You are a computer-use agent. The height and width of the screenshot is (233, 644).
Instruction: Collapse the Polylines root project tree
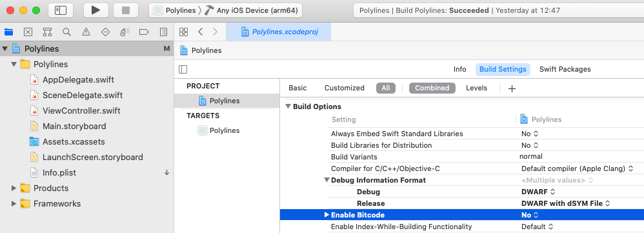(5, 49)
